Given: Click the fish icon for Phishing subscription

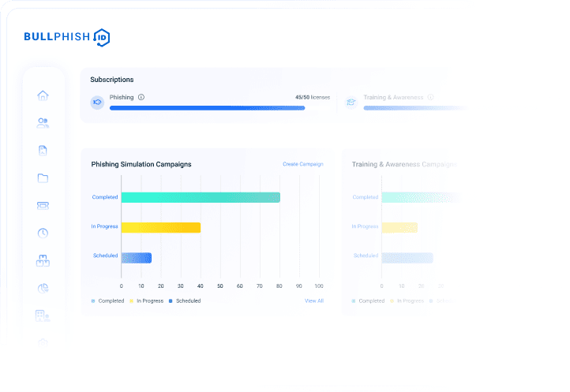Looking at the screenshot, I should (x=97, y=102).
